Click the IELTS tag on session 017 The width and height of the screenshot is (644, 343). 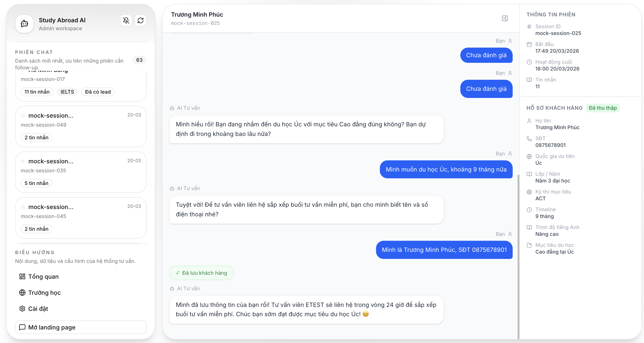(x=67, y=92)
